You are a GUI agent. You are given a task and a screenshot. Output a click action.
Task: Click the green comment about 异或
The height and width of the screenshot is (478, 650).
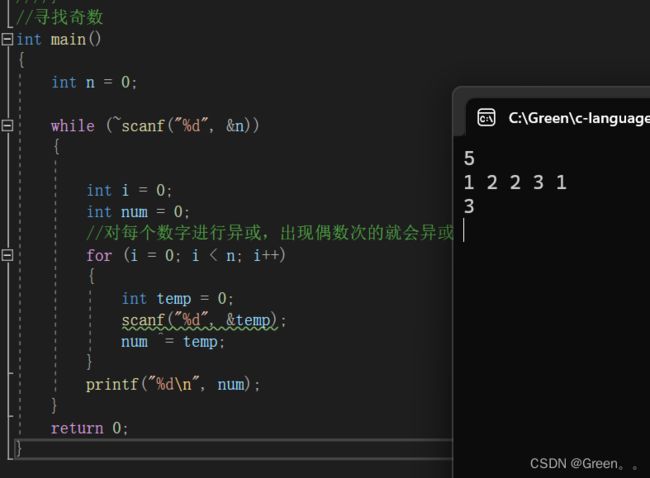tap(270, 233)
